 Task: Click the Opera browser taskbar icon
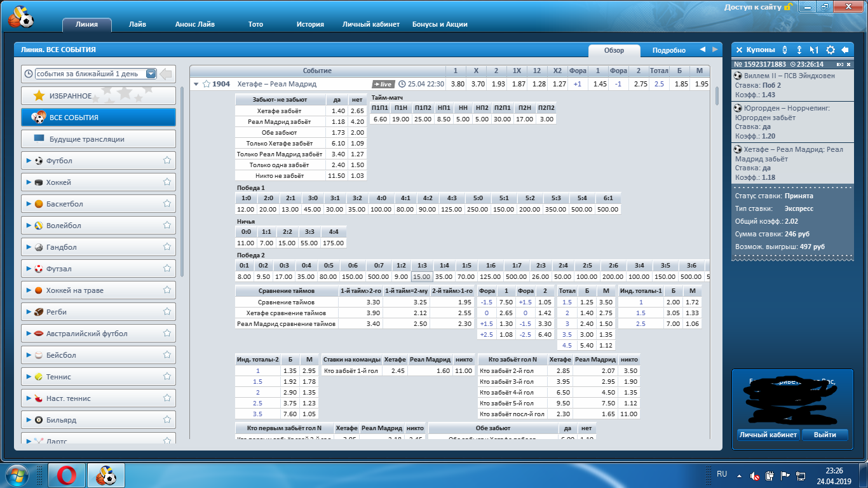pyautogui.click(x=67, y=475)
